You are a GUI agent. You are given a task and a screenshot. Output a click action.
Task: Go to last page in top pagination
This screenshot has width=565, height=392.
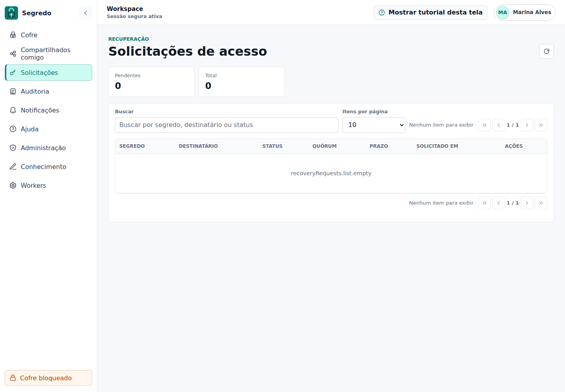[x=541, y=125]
